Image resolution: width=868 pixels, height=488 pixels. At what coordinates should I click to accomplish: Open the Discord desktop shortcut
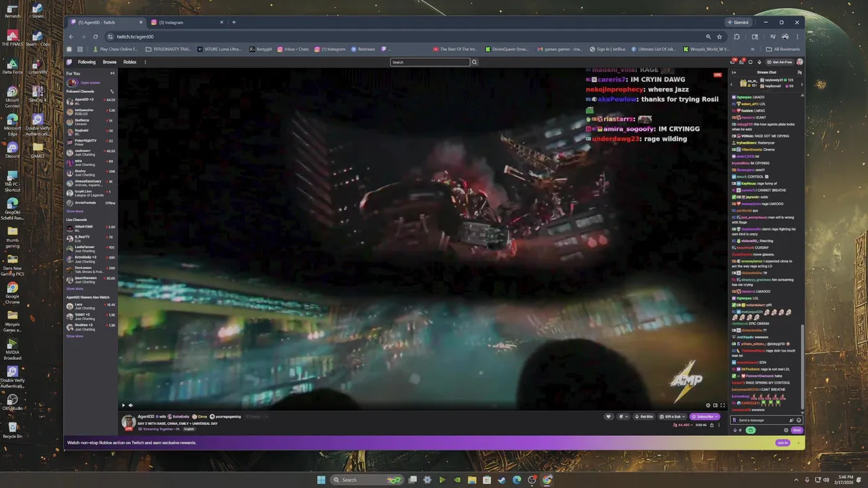pyautogui.click(x=12, y=149)
